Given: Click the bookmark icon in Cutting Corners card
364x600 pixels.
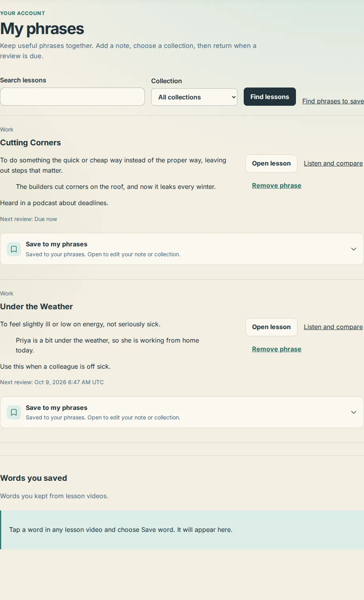Looking at the screenshot, I should 14,249.
